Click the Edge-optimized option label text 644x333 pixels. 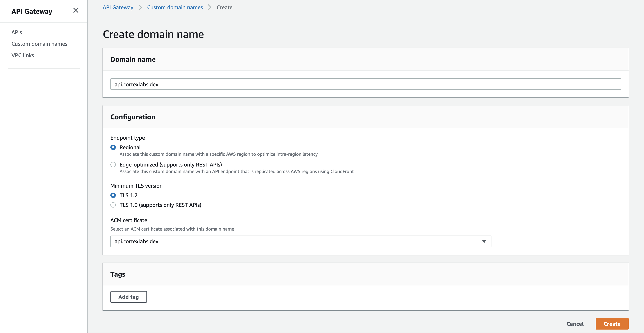[x=171, y=165]
